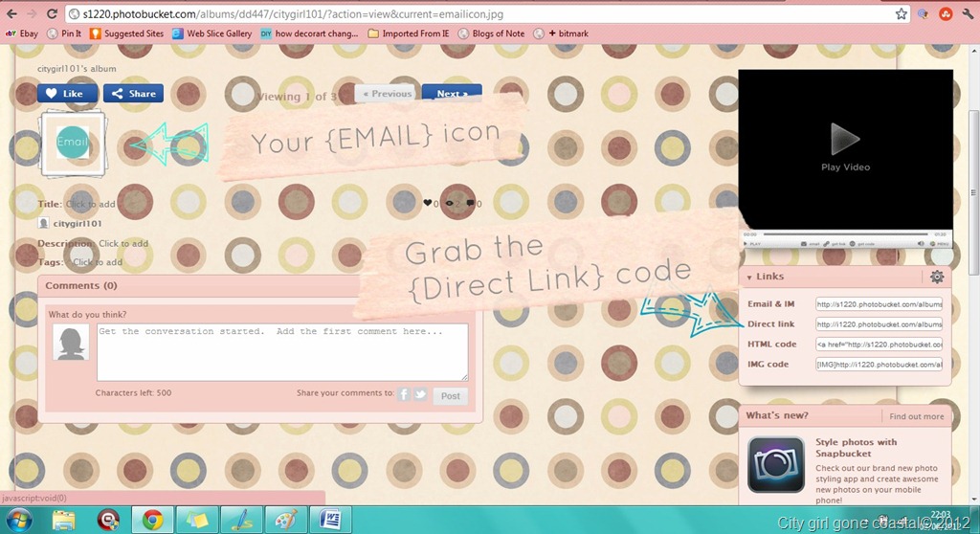Click the citygirl101's album link
The image size is (980, 534).
tap(77, 69)
